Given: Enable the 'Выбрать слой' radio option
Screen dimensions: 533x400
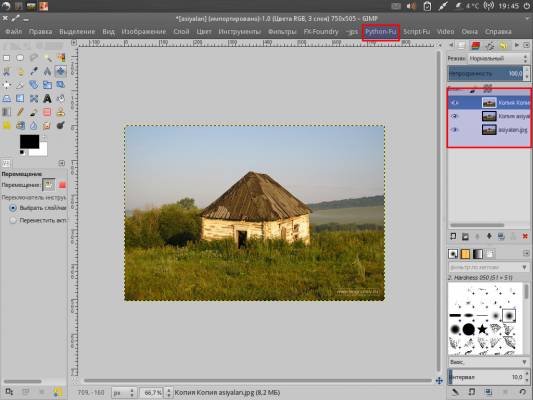Looking at the screenshot, I should pyautogui.click(x=13, y=208).
